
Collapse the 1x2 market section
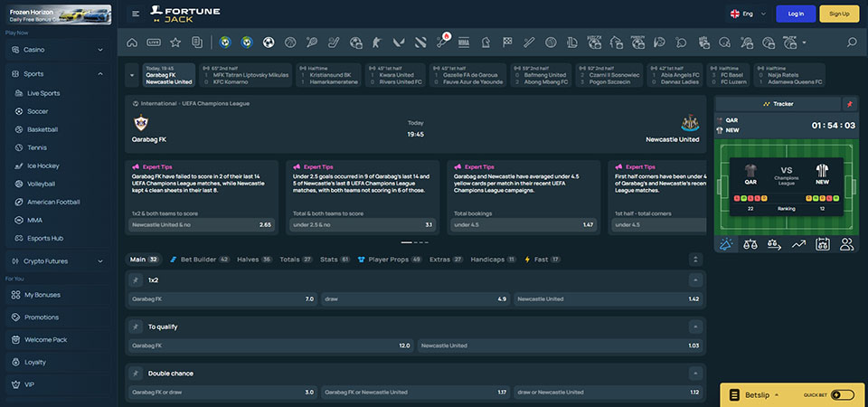click(695, 280)
